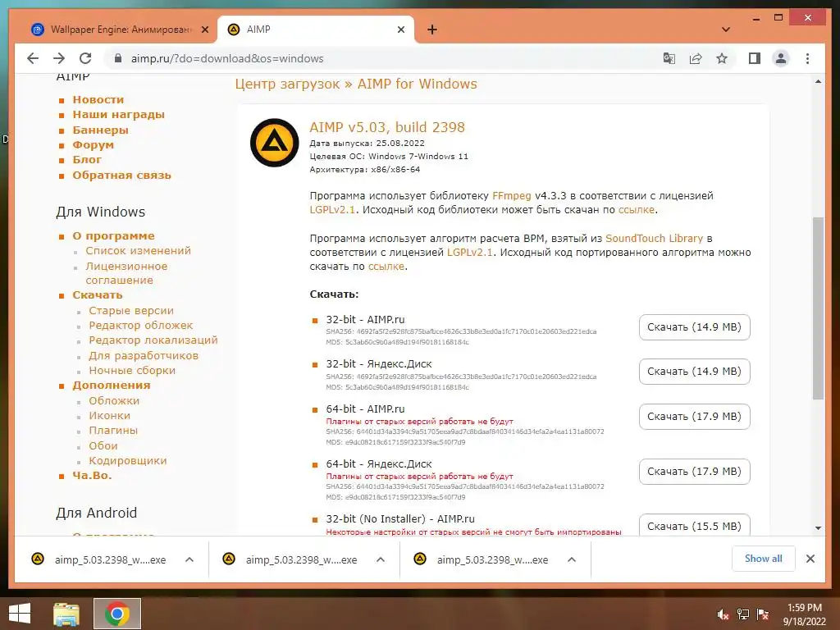840x630 pixels.
Task: Download 64-bit Яндекс.Диск build
Action: [x=694, y=472]
